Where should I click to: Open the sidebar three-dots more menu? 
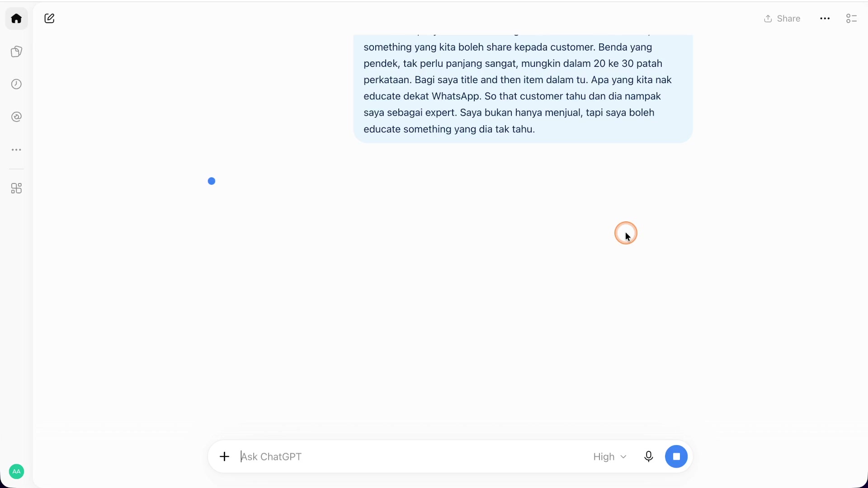pyautogui.click(x=16, y=150)
